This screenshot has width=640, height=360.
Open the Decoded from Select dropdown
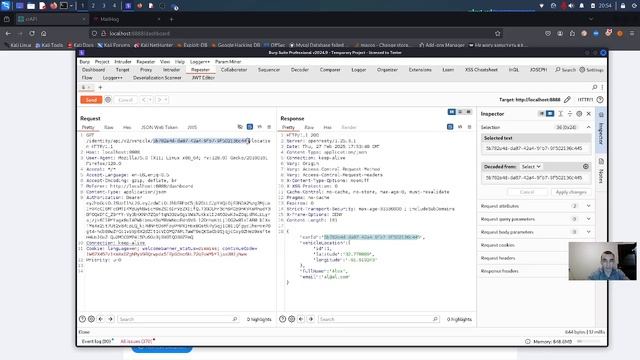pos(531,167)
